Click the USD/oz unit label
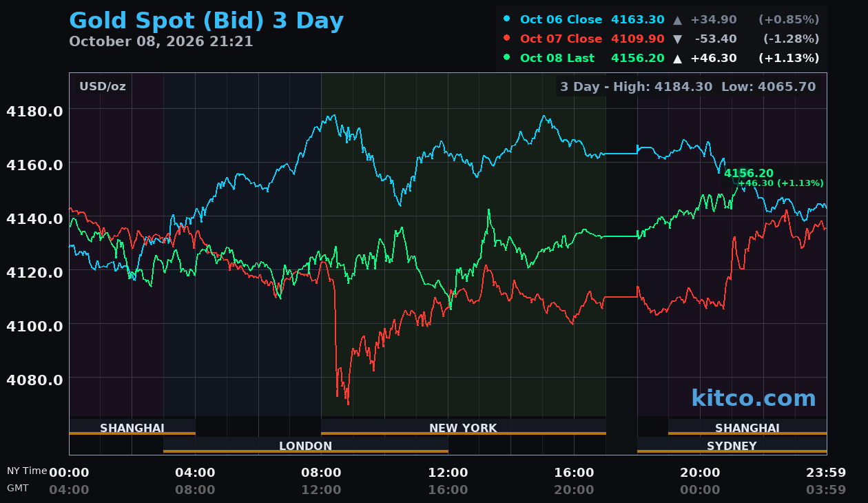Viewport: 868px width, 503px height. tap(103, 87)
